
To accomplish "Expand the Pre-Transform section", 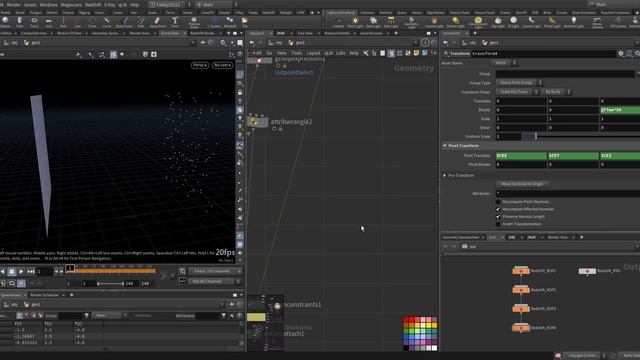I will (445, 175).
